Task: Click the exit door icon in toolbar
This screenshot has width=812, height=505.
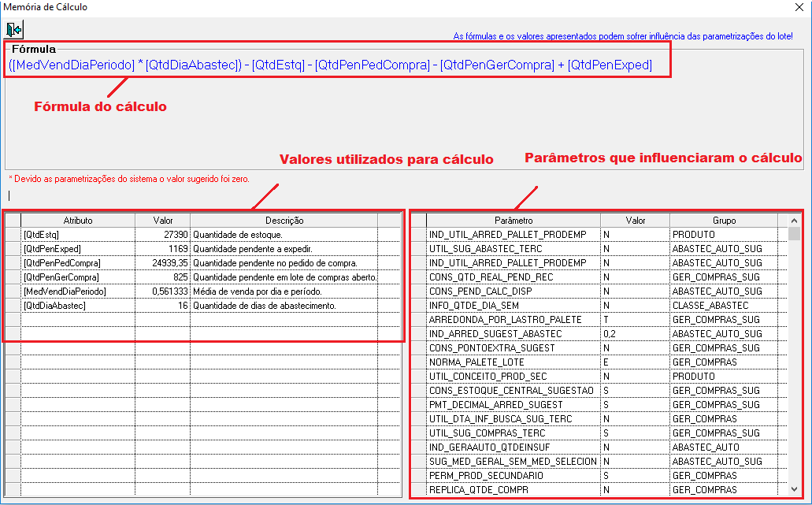Action: pyautogui.click(x=14, y=29)
